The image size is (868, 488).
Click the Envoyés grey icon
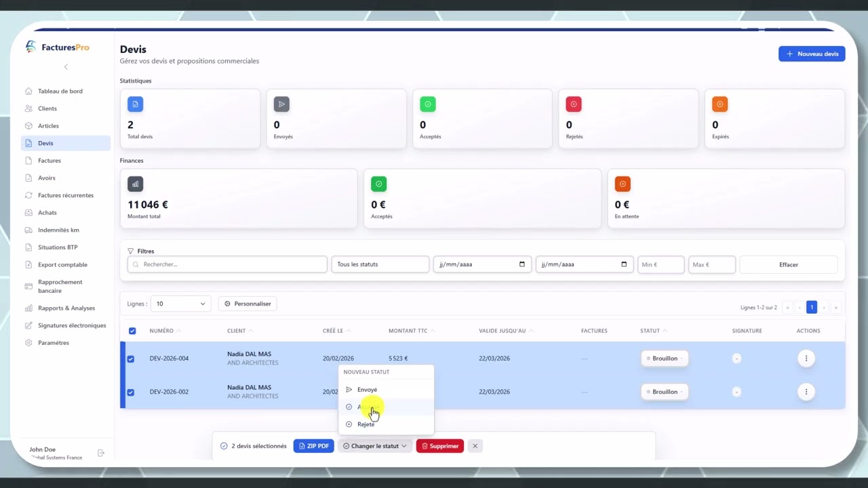click(281, 104)
